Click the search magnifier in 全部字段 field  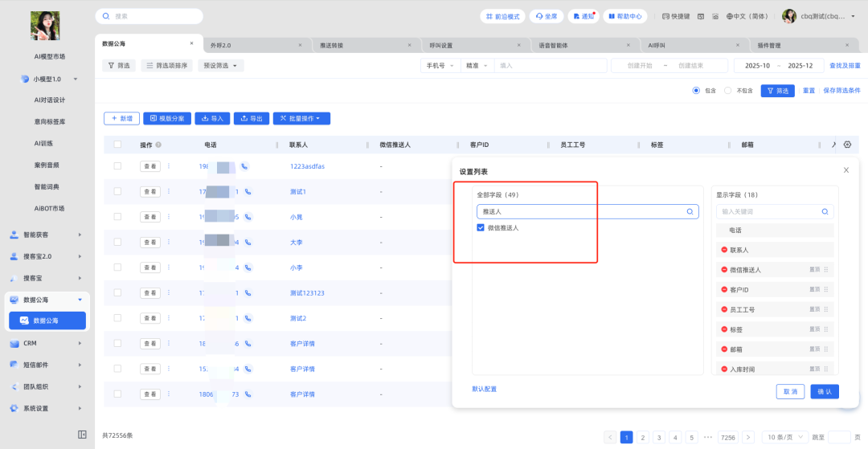tap(690, 212)
